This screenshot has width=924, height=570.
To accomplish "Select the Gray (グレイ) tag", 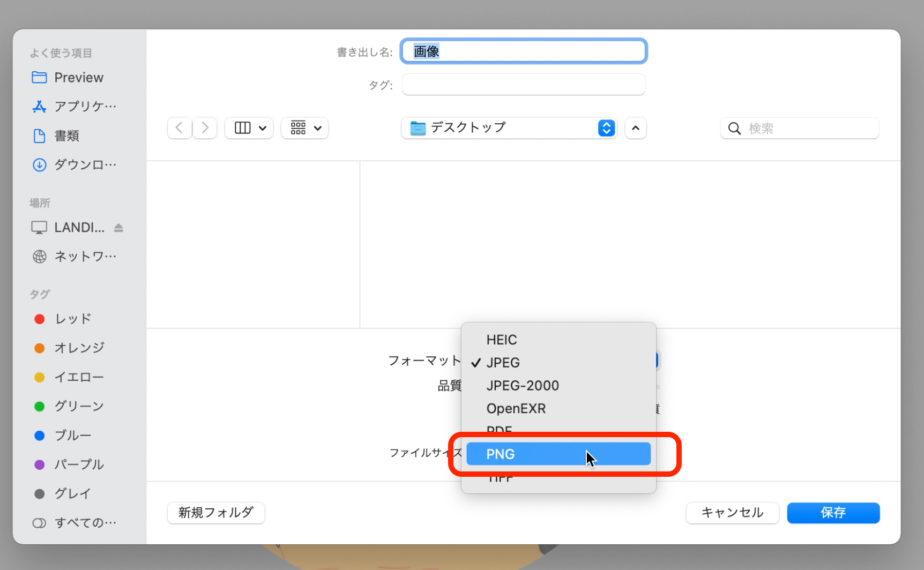I will [x=62, y=493].
